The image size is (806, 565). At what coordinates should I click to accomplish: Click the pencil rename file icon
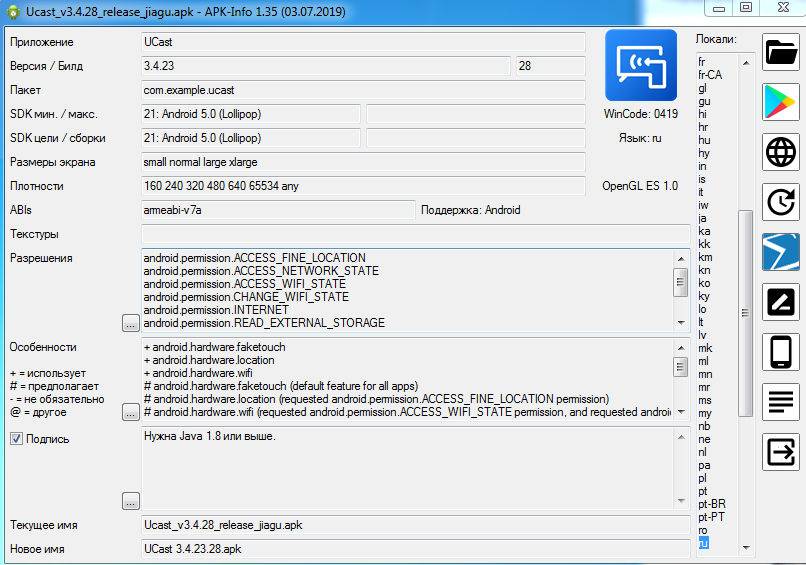781,302
